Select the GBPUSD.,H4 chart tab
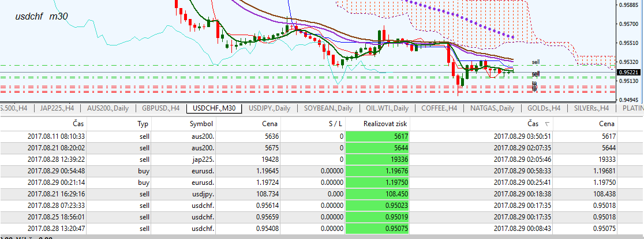Viewport: 644px width, 239px height. tap(160, 108)
